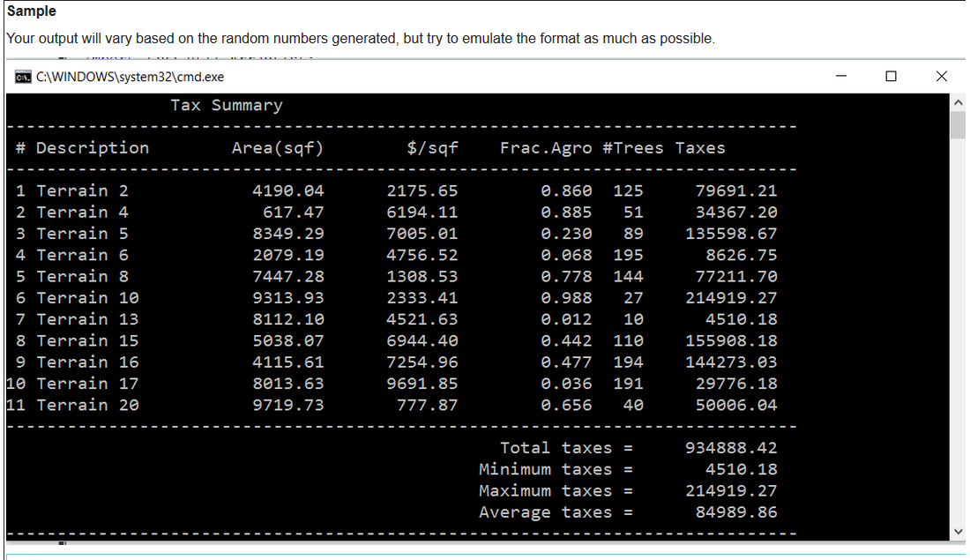
Task: Click area value 9719.73
Action: [x=288, y=406]
